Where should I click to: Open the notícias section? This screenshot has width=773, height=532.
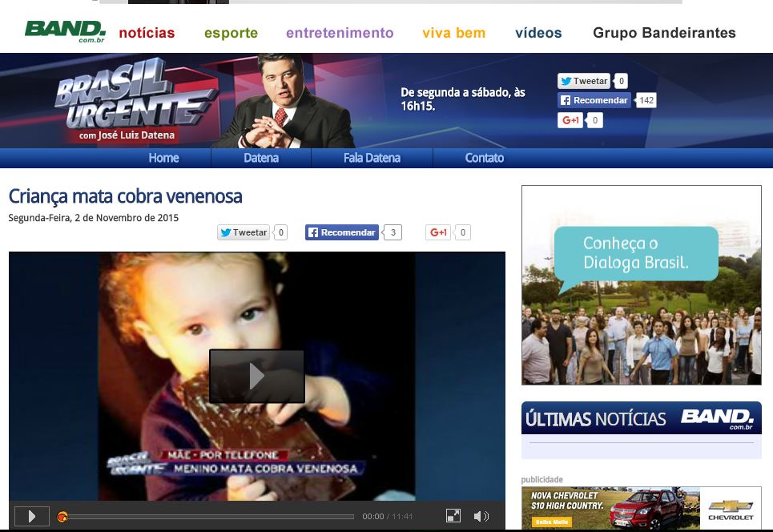click(x=147, y=33)
